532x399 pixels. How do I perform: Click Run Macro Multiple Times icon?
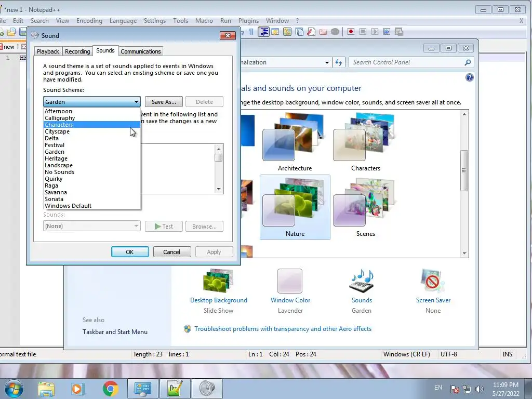click(x=387, y=32)
